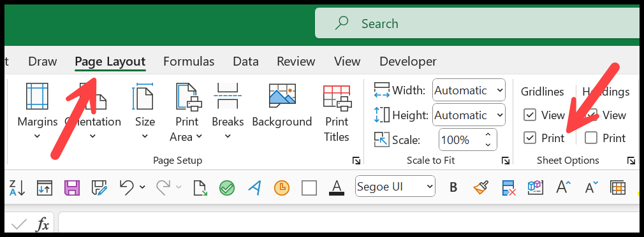Expand the Undo history arrow
The width and height of the screenshot is (644, 237).
tap(143, 187)
